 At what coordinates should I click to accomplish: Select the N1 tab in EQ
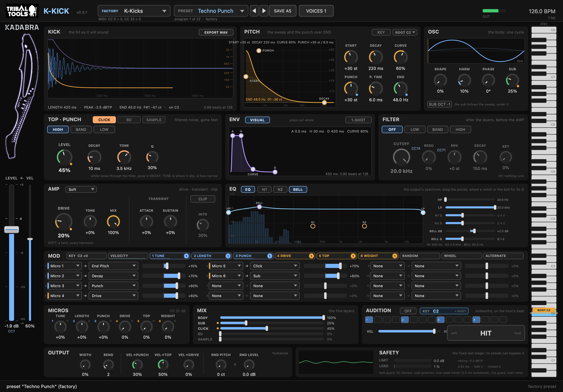264,189
